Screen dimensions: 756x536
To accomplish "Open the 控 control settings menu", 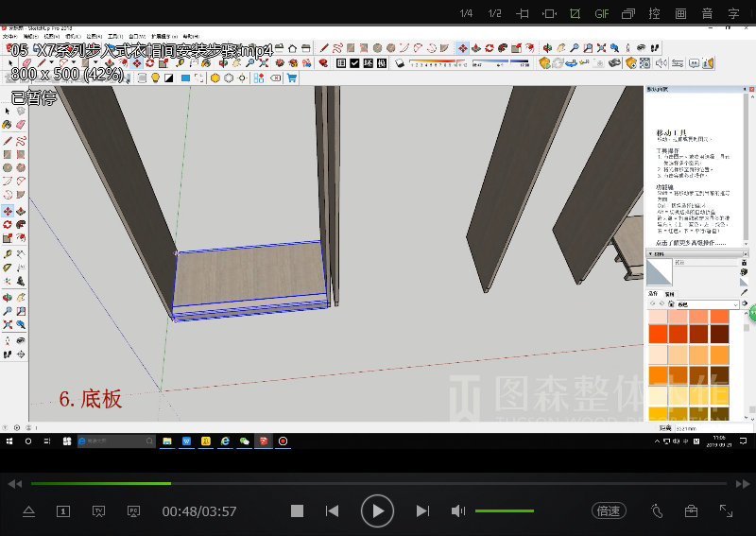I will pyautogui.click(x=654, y=13).
